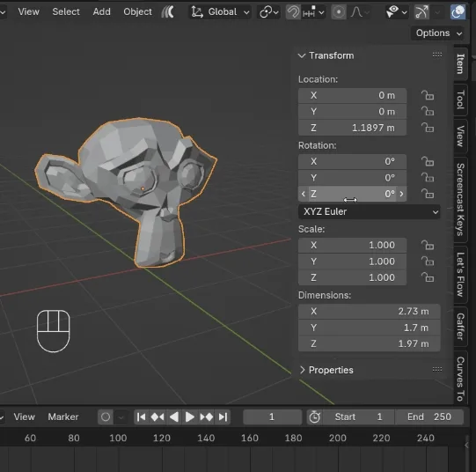The height and width of the screenshot is (472, 476).
Task: Toggle snapping magnet icon in header
Action: pyautogui.click(x=293, y=12)
